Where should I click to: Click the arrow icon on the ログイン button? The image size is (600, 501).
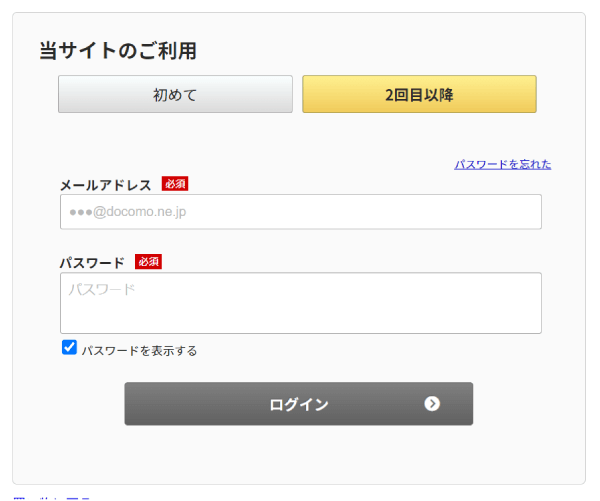(432, 404)
